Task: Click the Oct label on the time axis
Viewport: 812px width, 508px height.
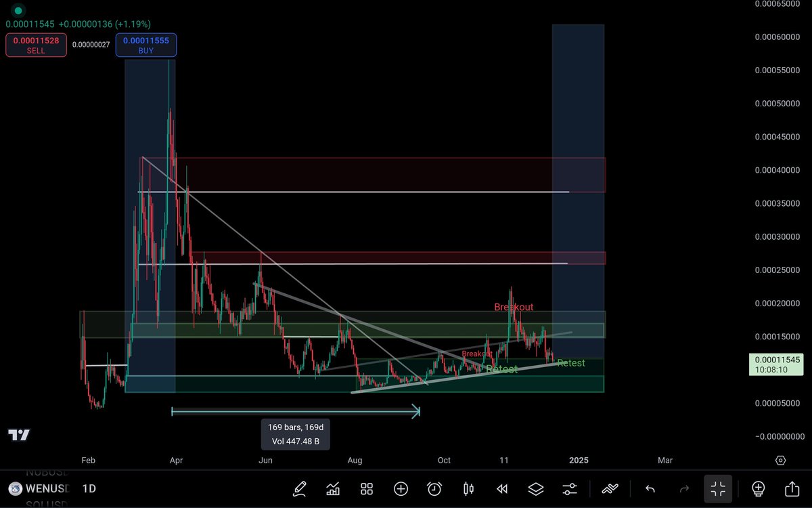Action: point(444,460)
